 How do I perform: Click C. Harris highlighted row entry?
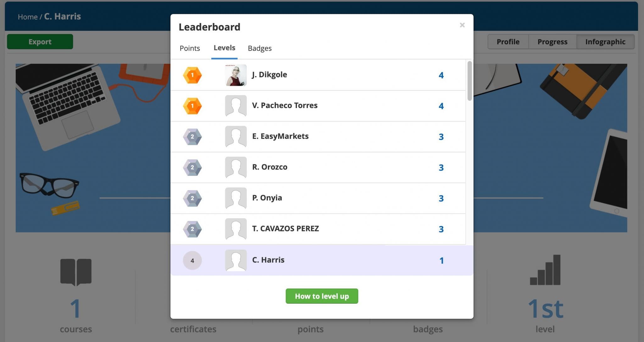(322, 259)
